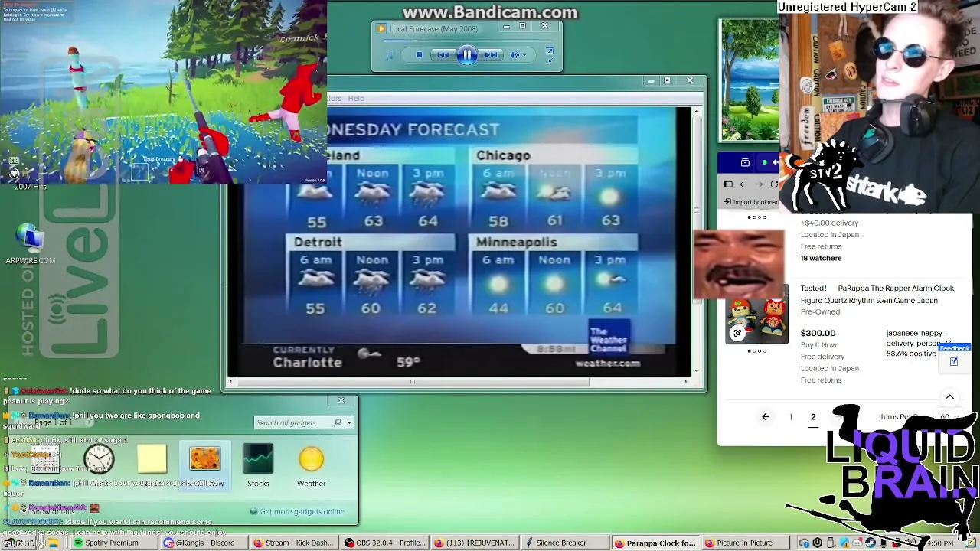Open the volume dropdown arrow in media player
This screenshot has height=551, width=980.
click(524, 55)
